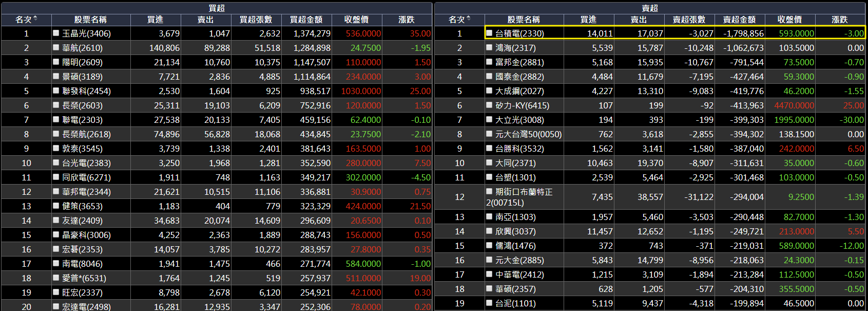
Task: Select the 漲跌 value -30.00
Action: point(852,120)
